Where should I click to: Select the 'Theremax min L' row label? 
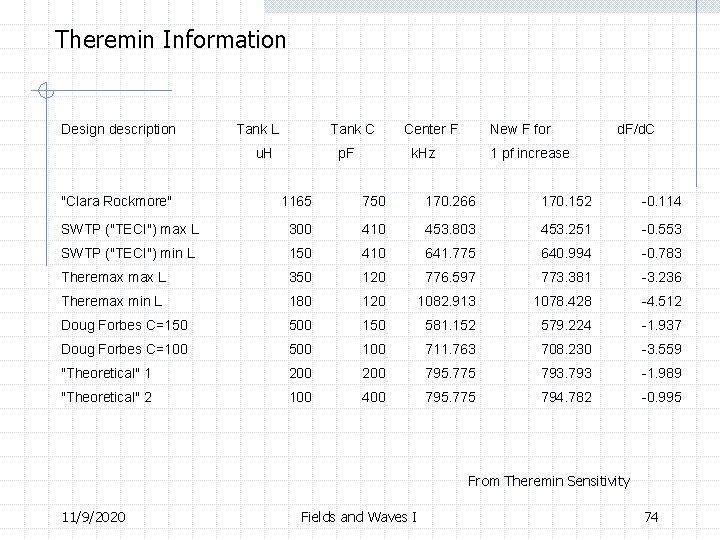coord(112,301)
